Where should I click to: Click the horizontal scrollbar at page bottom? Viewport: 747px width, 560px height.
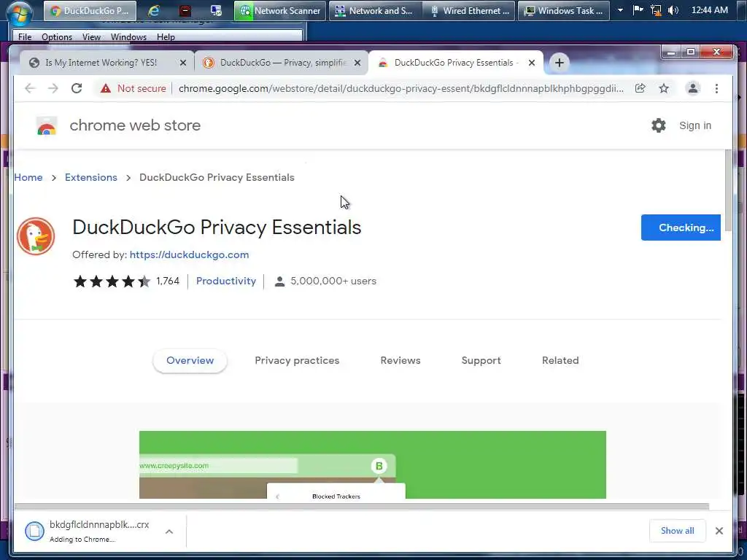click(x=362, y=506)
